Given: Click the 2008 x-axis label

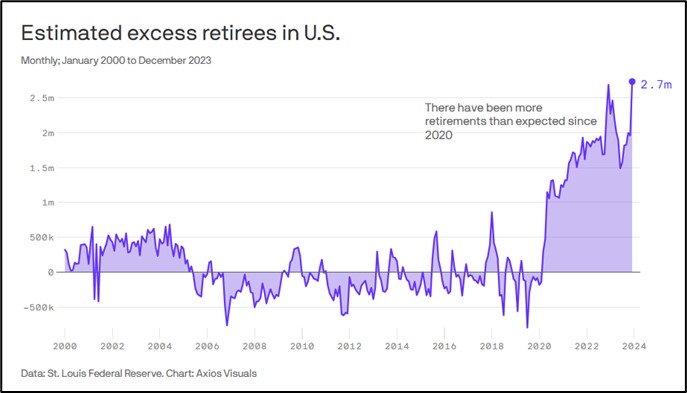Looking at the screenshot, I should 255,346.
